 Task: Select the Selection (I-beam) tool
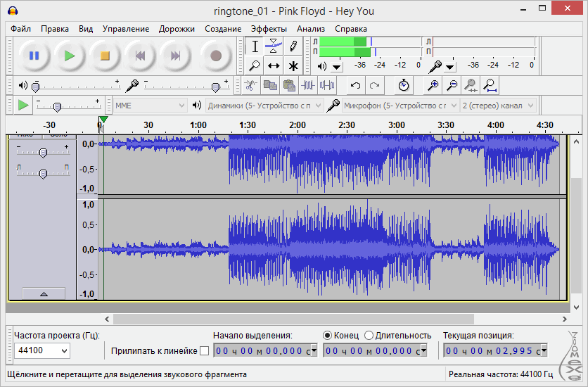point(255,46)
